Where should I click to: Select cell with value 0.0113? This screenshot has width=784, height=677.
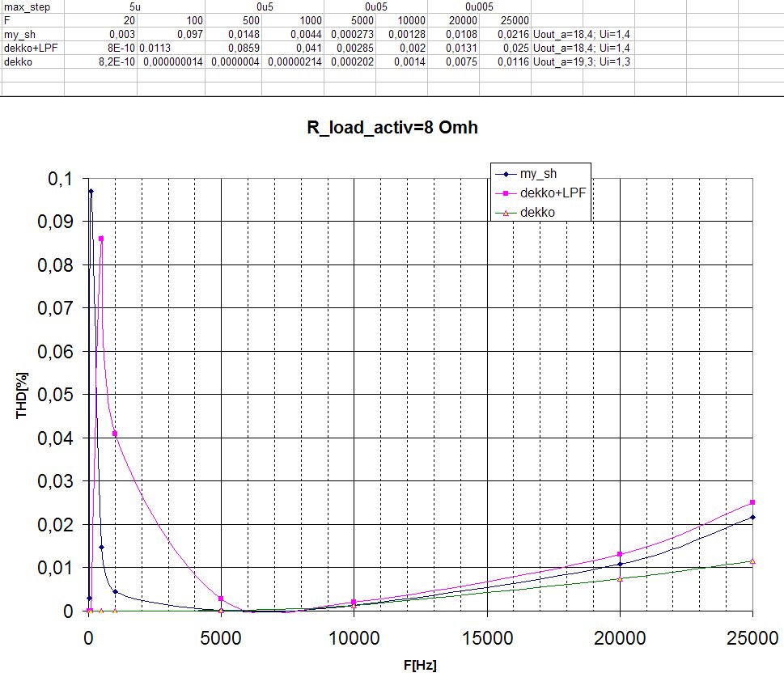171,48
